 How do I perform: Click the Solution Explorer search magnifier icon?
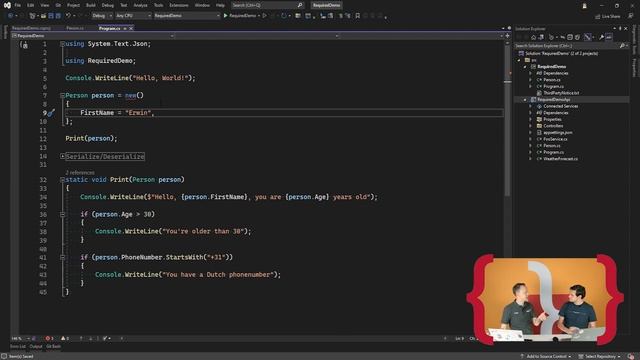(622, 46)
